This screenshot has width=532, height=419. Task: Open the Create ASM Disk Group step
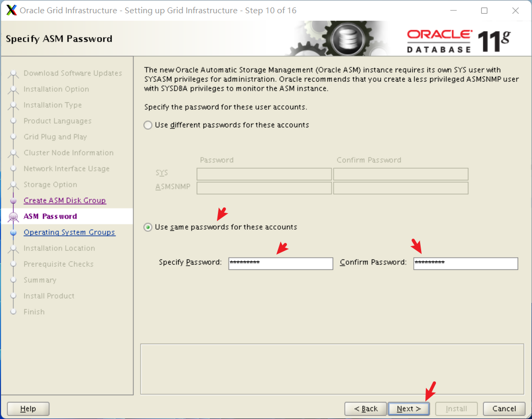click(65, 200)
